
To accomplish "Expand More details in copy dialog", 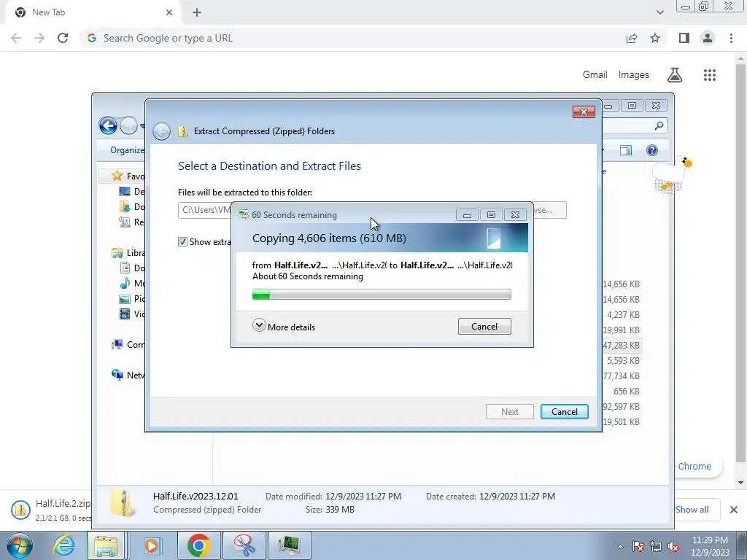I will click(x=284, y=327).
